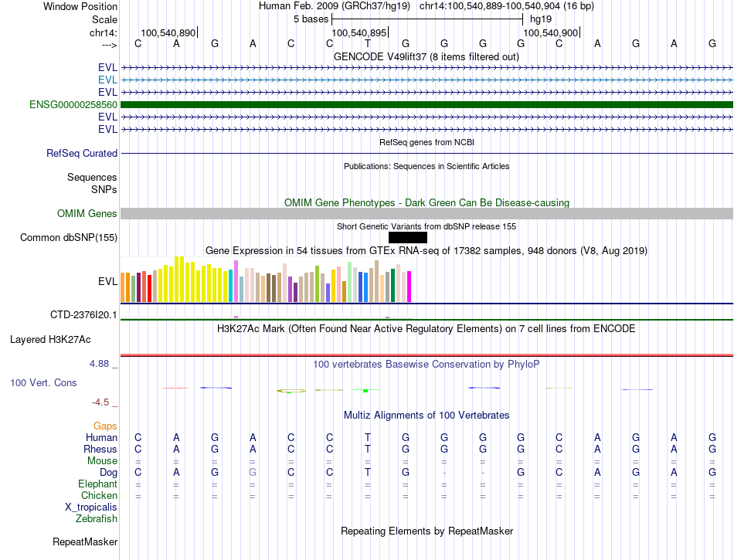The image size is (734, 560).
Task: Click the 5 bases scale bar
Action: [x=427, y=19]
